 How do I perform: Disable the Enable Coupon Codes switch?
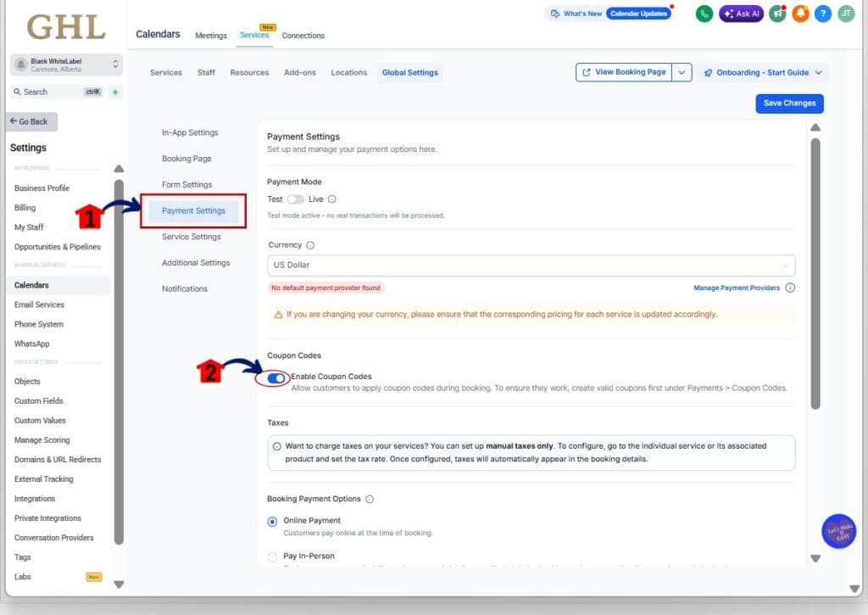[x=275, y=378]
